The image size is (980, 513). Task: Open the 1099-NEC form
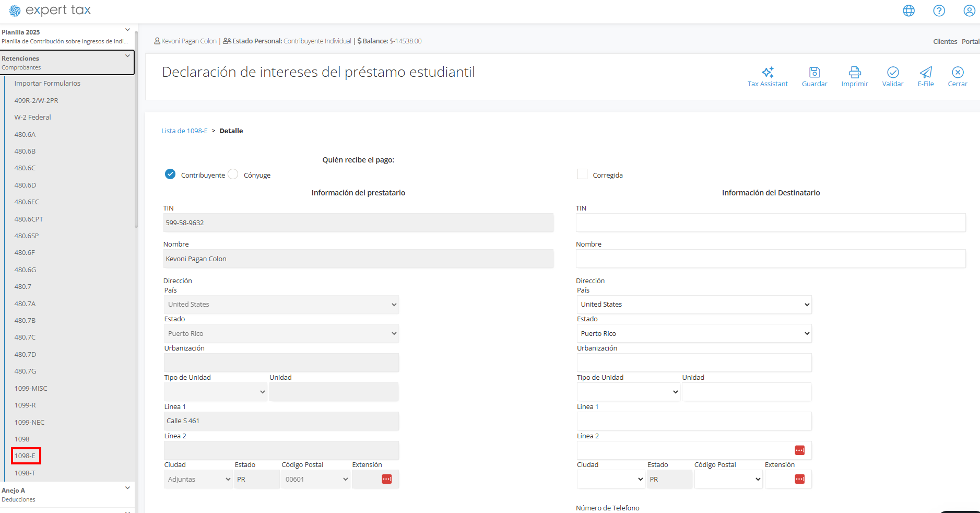click(29, 423)
